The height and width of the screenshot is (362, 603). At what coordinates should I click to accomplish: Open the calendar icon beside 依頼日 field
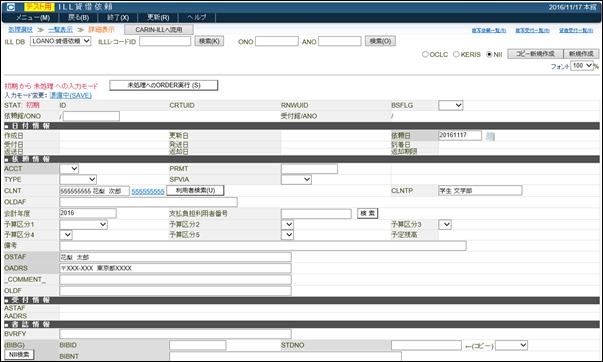coord(490,136)
